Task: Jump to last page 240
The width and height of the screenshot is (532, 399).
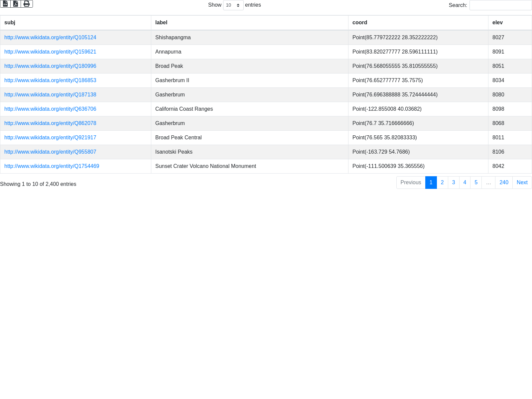Action: tap(504, 183)
